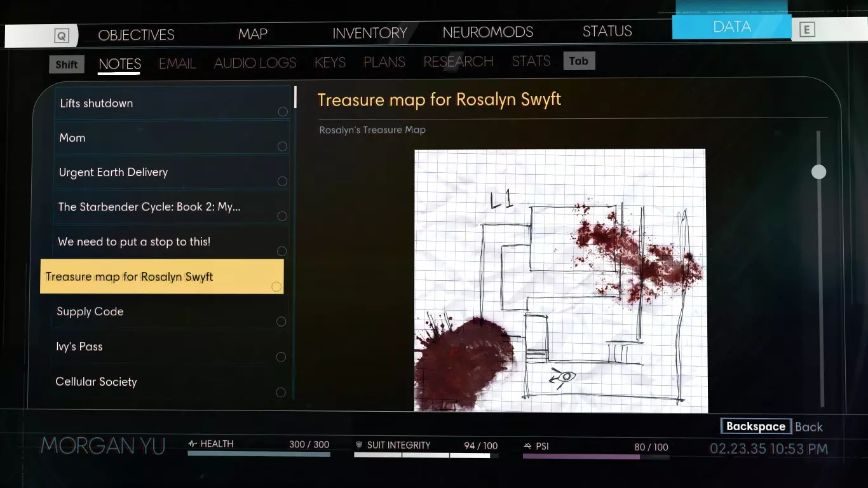Click the Q key previous-tab button

(61, 36)
